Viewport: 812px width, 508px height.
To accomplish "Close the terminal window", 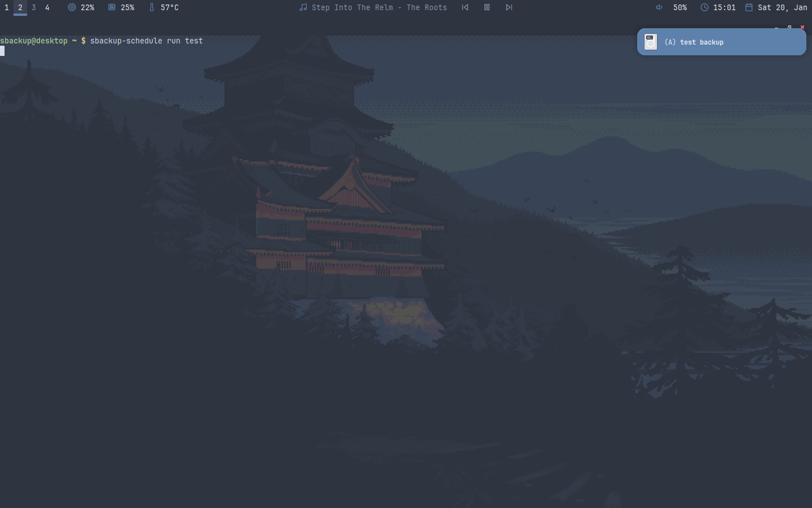I will tap(802, 27).
